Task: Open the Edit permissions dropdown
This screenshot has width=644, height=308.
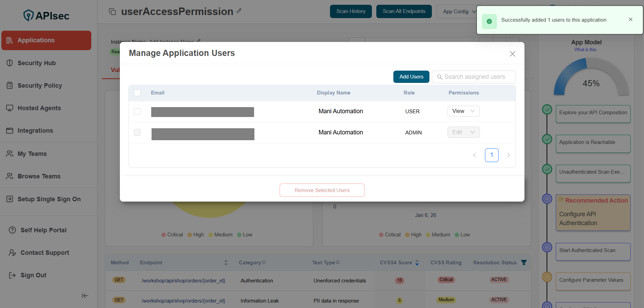Action: point(463,132)
